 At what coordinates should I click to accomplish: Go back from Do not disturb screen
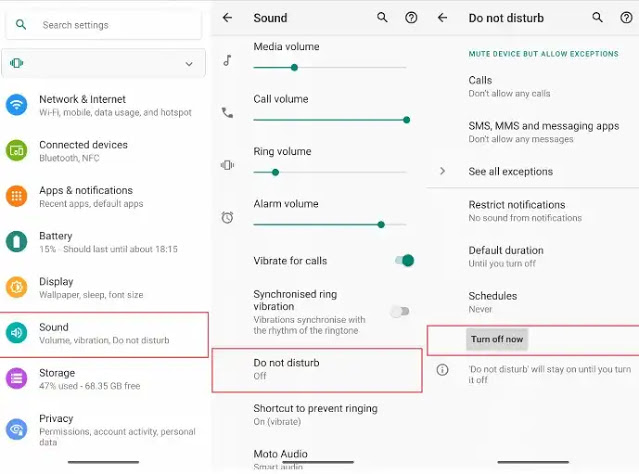pos(443,18)
